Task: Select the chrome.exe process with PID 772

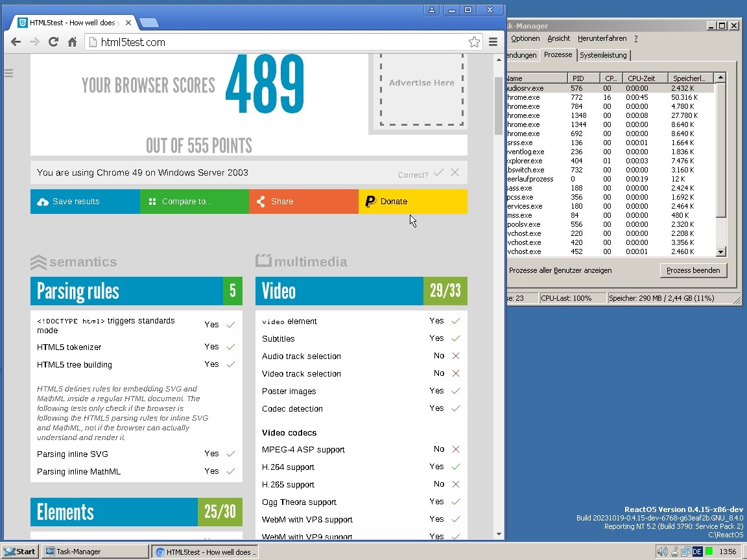Action: coord(610,97)
